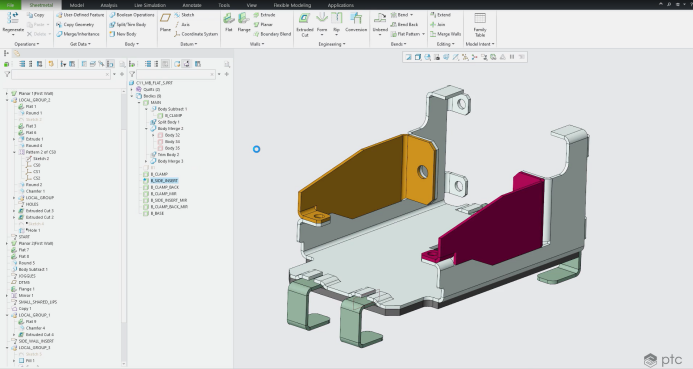Click the model tree vertical scrollbar
Screen dimensions: 693x369
(124, 225)
